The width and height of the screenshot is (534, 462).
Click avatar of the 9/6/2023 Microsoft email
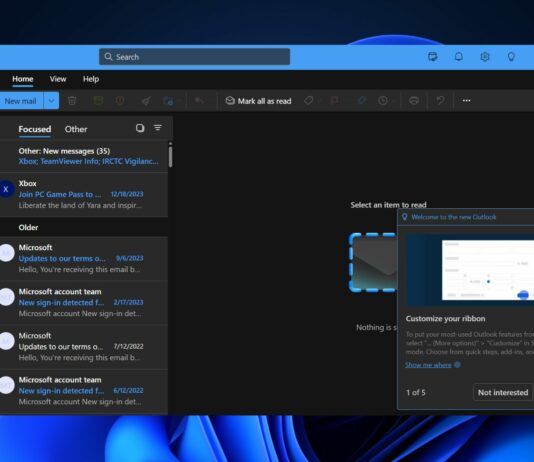6,253
